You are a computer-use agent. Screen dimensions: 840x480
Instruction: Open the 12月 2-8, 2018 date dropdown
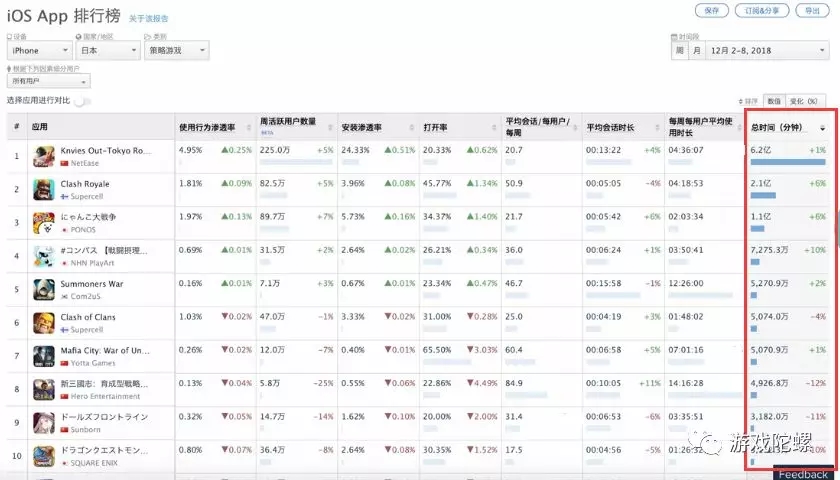[x=767, y=50]
